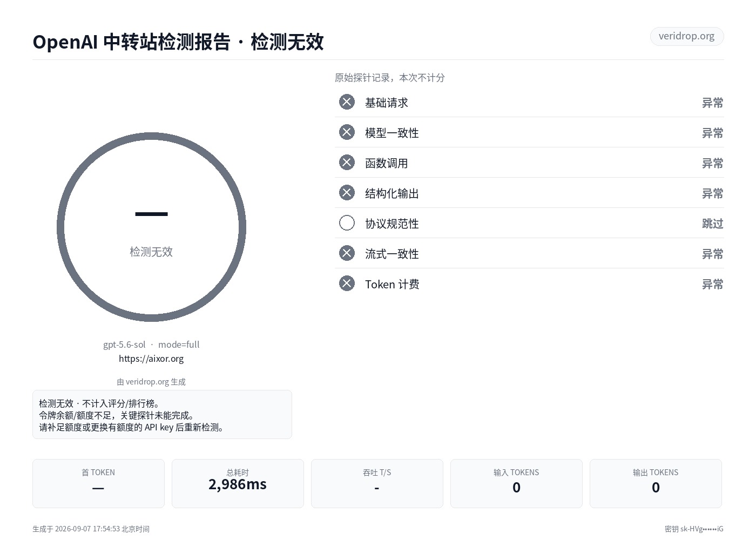Viewport: 756px width, 540px height.
Task: Open the https://aixor.org link
Action: (151, 359)
